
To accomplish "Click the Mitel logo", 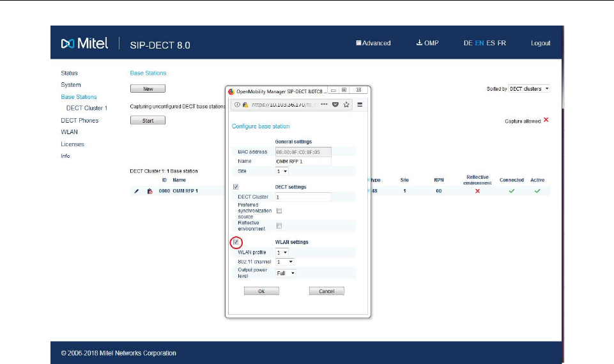I will pyautogui.click(x=84, y=43).
